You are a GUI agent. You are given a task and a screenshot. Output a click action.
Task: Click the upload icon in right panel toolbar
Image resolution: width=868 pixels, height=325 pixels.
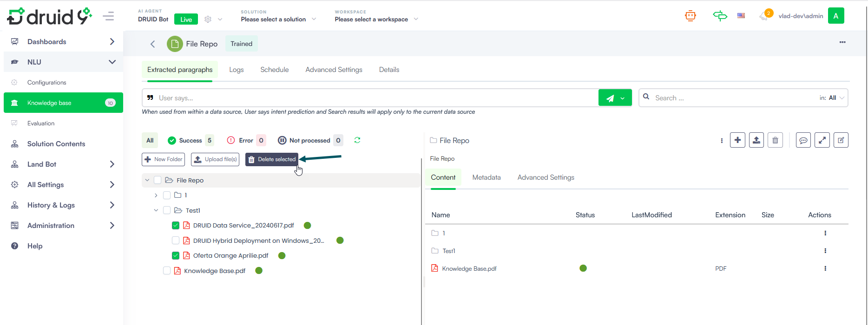pos(756,140)
